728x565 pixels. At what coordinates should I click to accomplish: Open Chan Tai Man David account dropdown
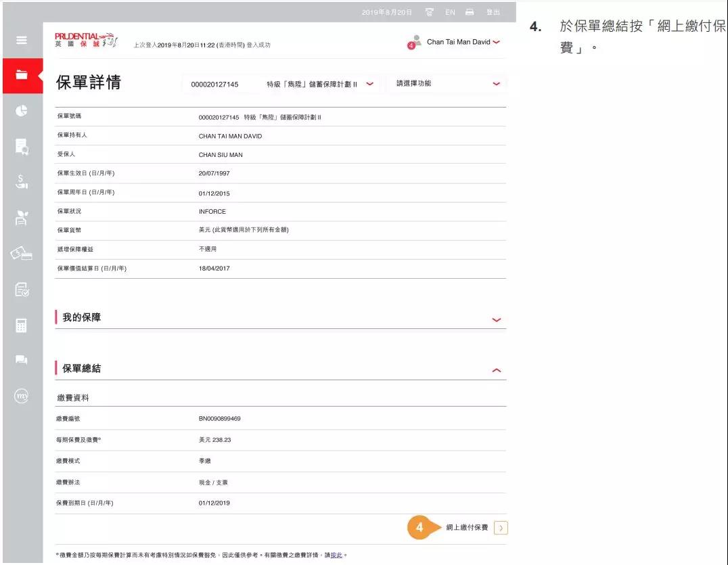tap(463, 42)
